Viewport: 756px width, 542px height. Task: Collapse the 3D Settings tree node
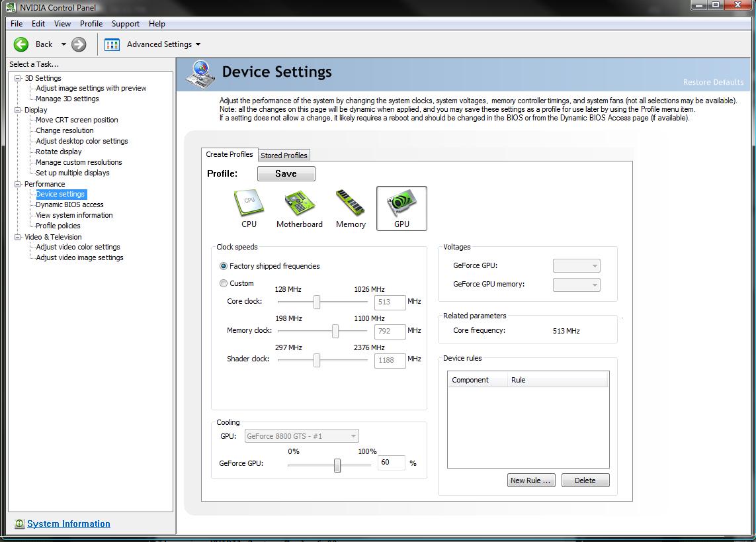pyautogui.click(x=18, y=78)
